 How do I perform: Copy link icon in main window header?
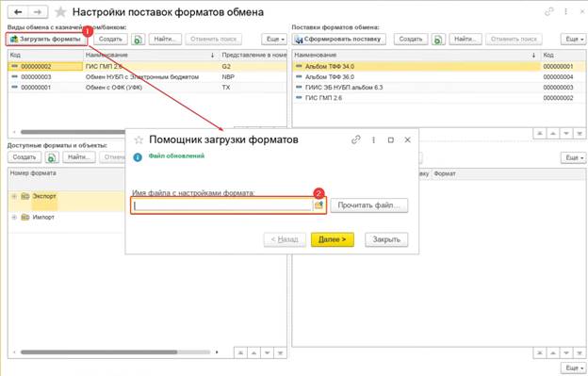(549, 12)
